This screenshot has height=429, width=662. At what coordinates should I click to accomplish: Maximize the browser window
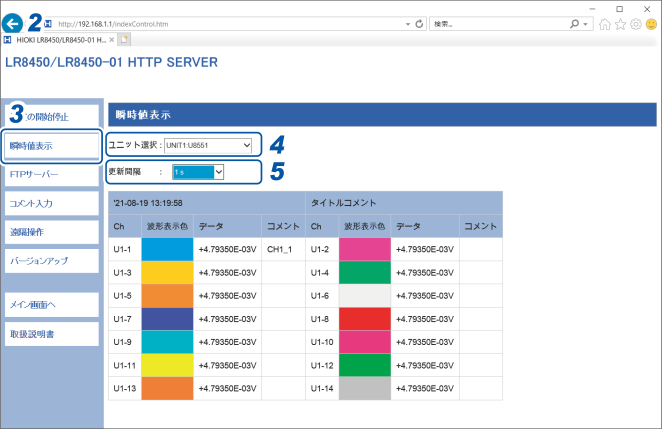[x=619, y=9]
